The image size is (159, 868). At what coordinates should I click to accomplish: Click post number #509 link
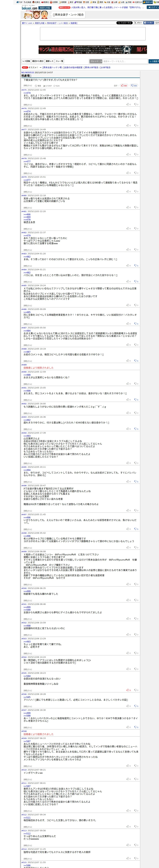pos(24,738)
